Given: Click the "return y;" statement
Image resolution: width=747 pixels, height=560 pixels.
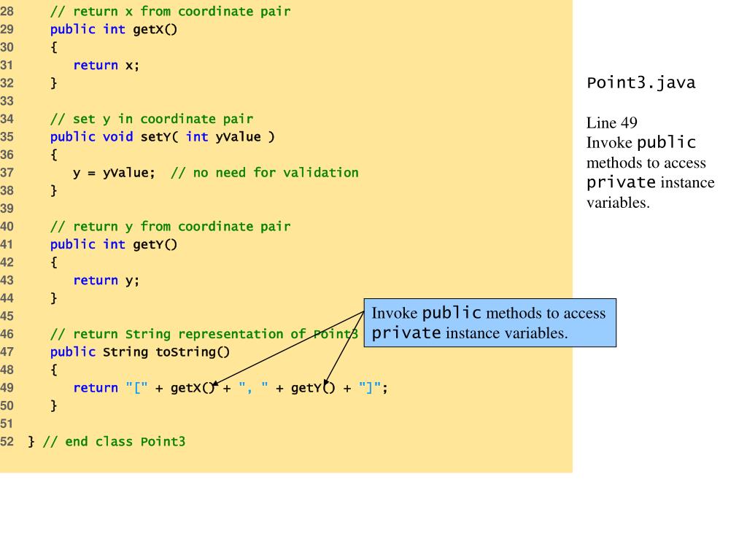Looking at the screenshot, I should point(107,281).
